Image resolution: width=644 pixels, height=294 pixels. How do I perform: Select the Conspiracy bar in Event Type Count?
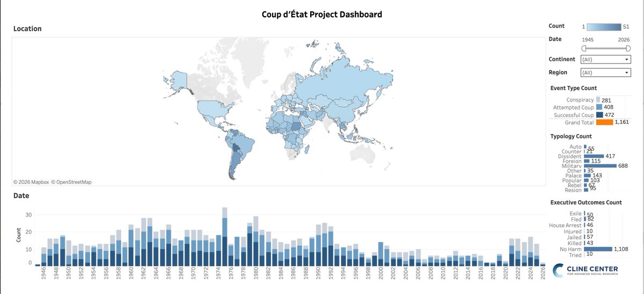[599, 100]
